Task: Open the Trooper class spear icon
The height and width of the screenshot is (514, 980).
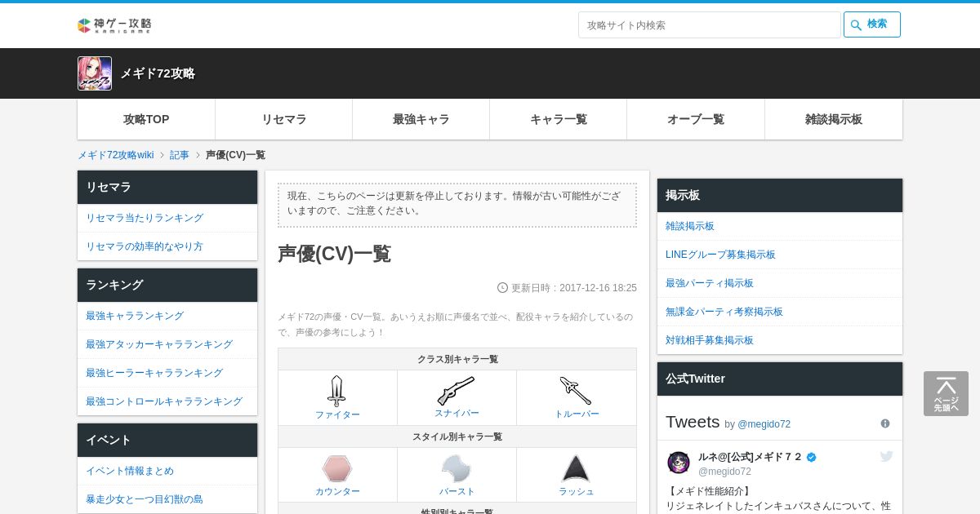Action: [576, 391]
